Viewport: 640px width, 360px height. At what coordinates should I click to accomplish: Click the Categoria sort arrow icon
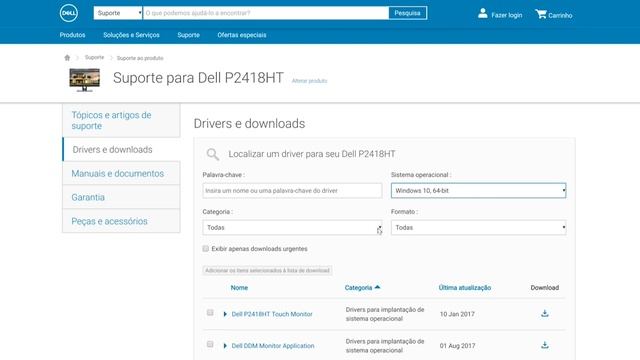click(x=378, y=287)
